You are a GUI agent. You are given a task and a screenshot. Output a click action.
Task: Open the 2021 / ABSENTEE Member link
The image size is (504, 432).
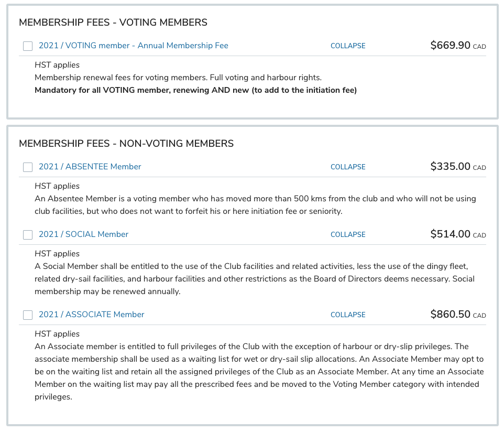90,167
